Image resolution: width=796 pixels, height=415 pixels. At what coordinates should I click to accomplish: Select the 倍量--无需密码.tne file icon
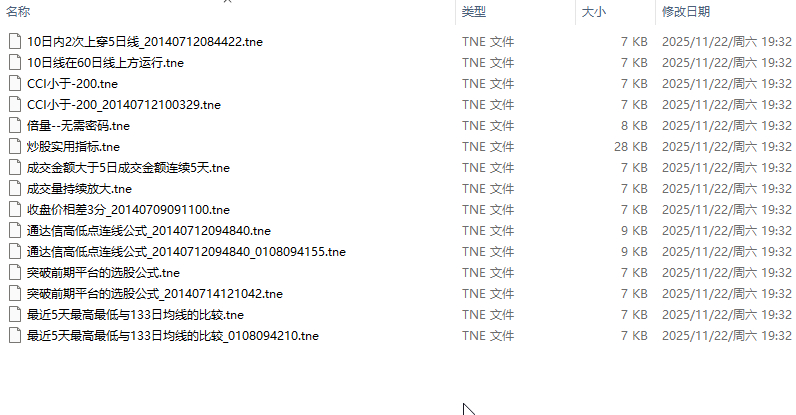[x=15, y=125]
